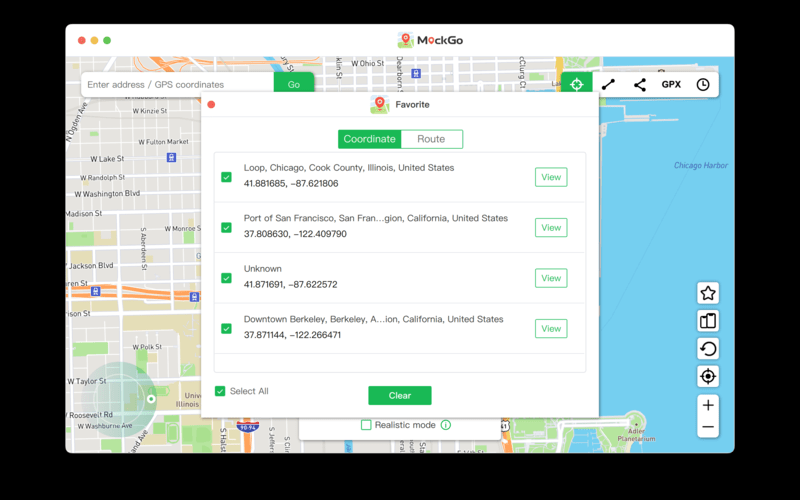Click the favorites star icon

(708, 293)
